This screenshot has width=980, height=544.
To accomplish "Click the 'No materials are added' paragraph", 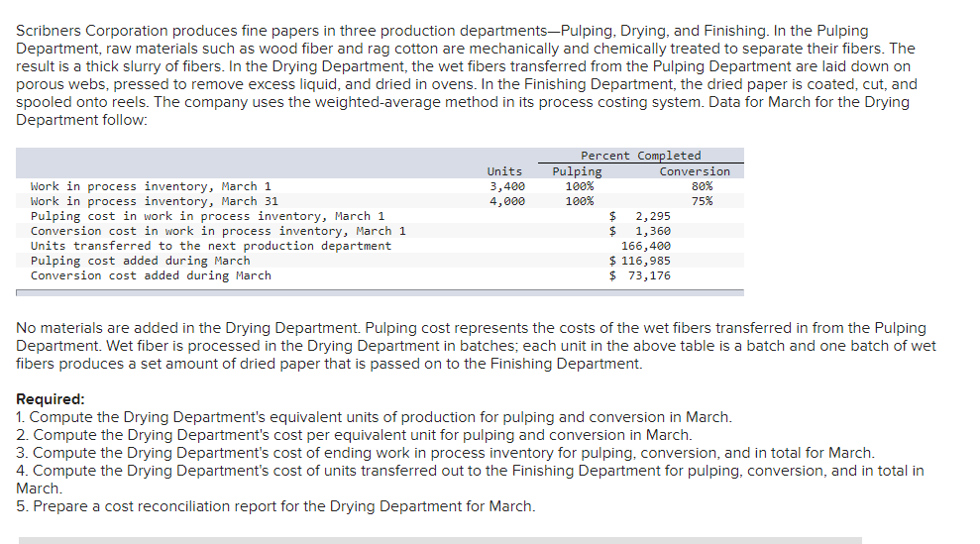I will [476, 346].
